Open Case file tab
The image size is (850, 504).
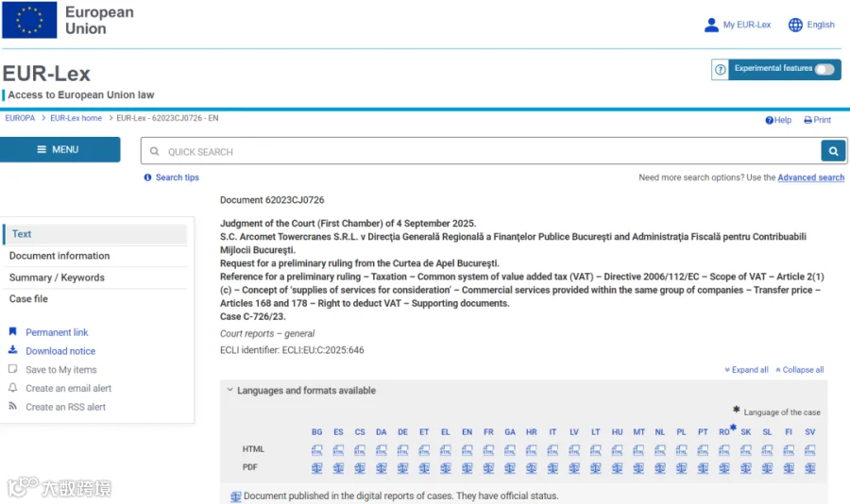point(28,298)
